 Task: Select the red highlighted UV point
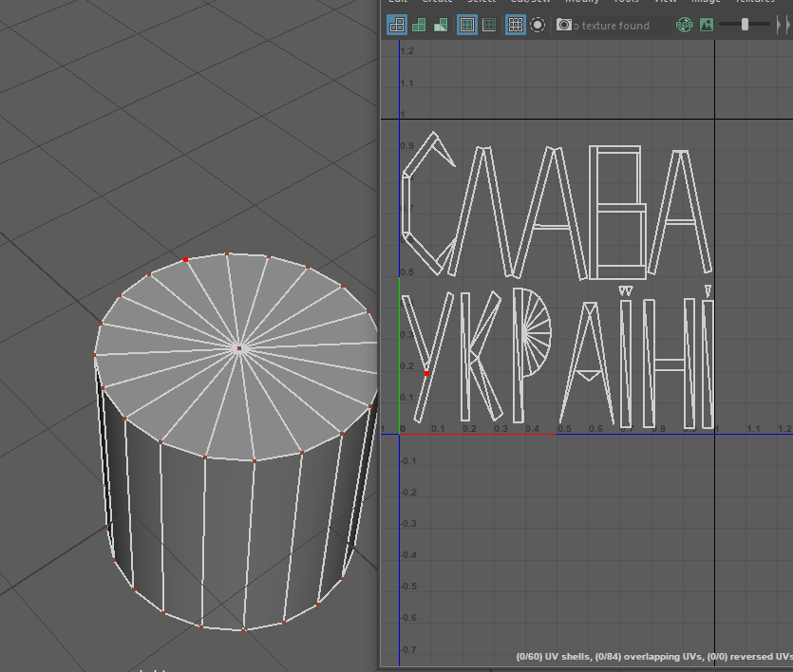pyautogui.click(x=426, y=373)
